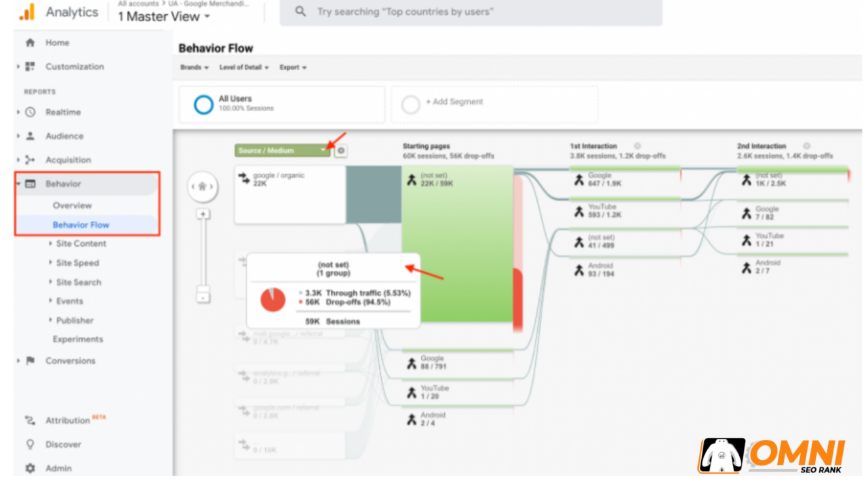Click the search magnifier icon
The width and height of the screenshot is (868, 488).
(x=300, y=12)
